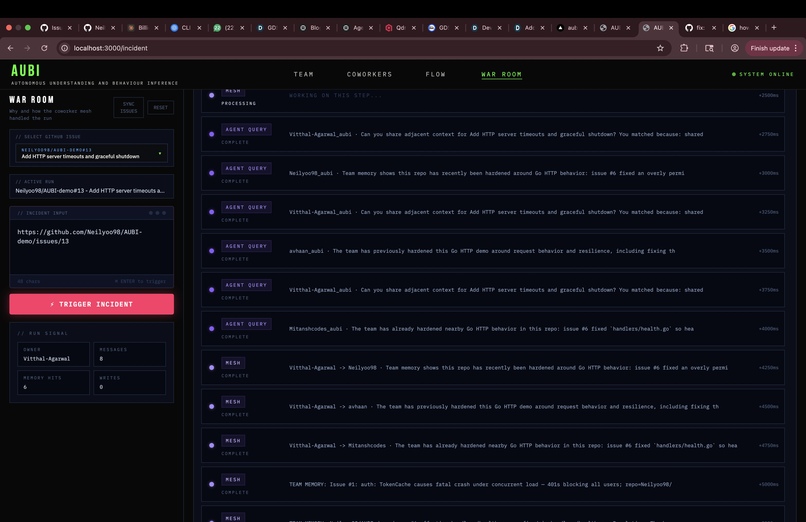Open the COWORKERS navigation page
Screen dimensions: 806x522
[x=369, y=74]
